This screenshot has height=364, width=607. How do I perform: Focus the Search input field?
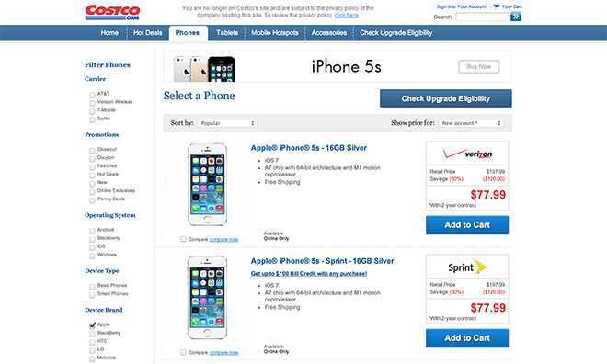[482, 17]
